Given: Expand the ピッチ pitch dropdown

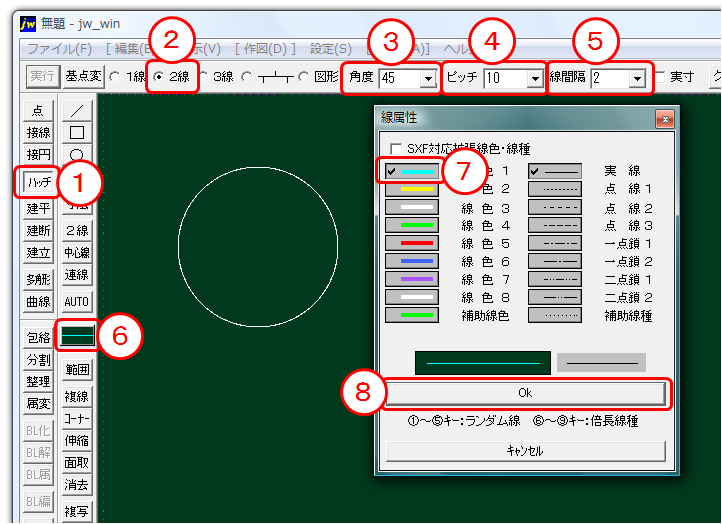Looking at the screenshot, I should 535,77.
